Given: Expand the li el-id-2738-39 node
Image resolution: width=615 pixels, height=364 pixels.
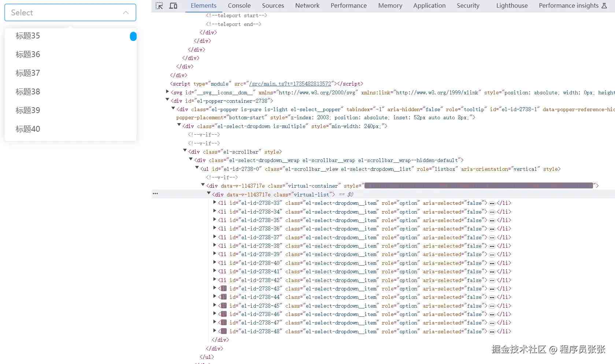Looking at the screenshot, I should pos(215,254).
